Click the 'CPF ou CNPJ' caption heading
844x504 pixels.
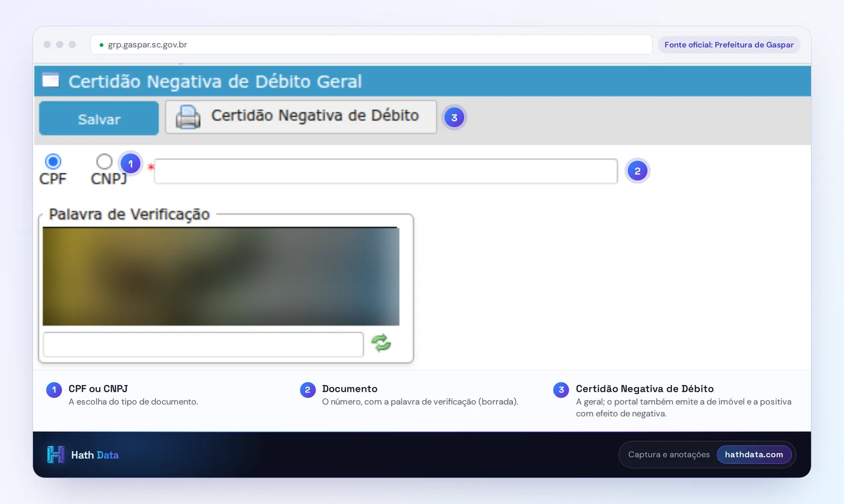[x=98, y=389]
